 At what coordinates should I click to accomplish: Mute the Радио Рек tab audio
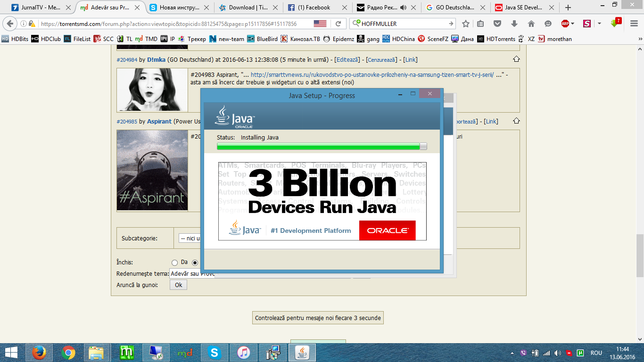tap(403, 8)
